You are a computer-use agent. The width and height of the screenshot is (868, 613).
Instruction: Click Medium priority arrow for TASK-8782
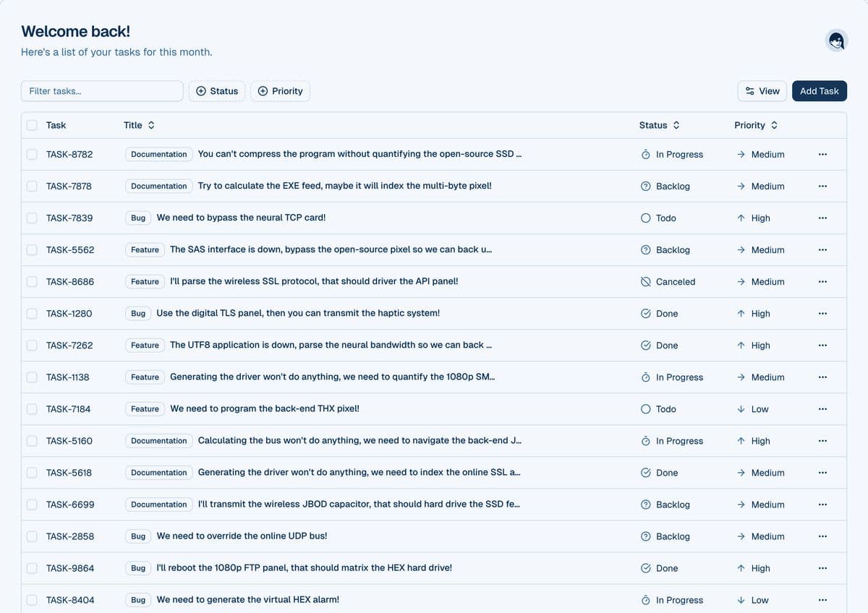click(741, 154)
